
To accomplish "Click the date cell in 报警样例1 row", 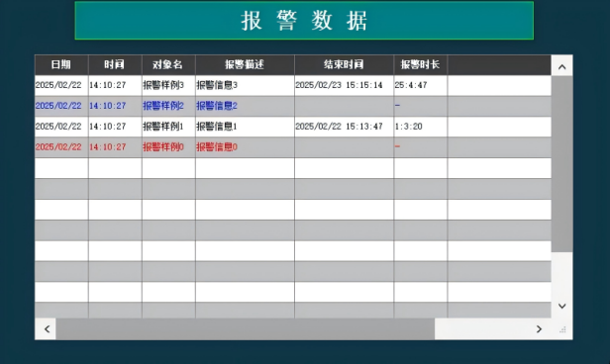I will click(x=61, y=127).
